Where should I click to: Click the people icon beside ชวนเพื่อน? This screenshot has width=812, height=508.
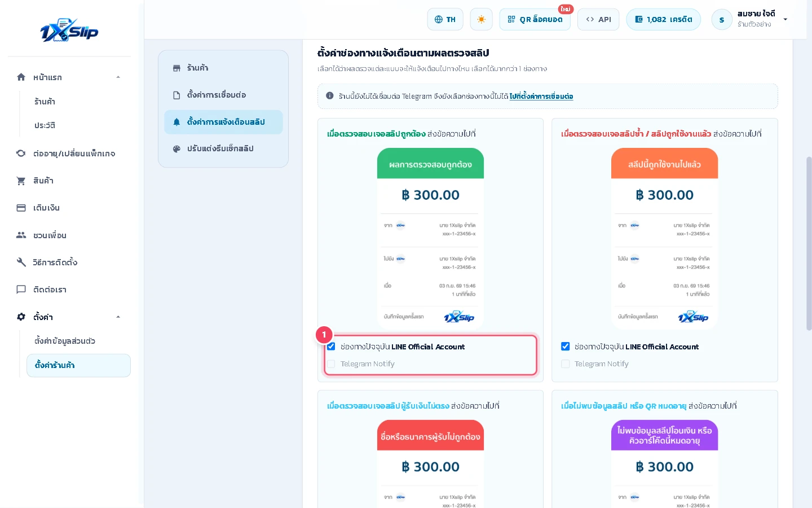pyautogui.click(x=21, y=235)
